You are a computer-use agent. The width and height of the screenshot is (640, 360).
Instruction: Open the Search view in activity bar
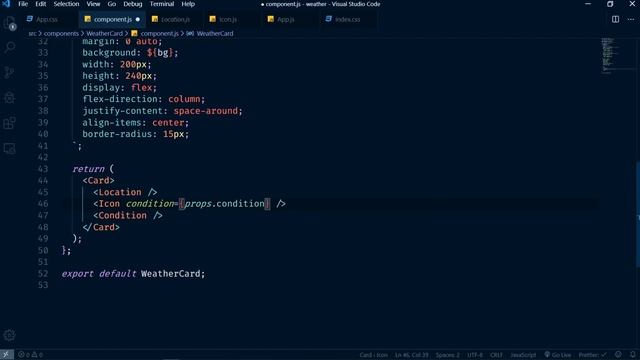click(x=10, y=47)
